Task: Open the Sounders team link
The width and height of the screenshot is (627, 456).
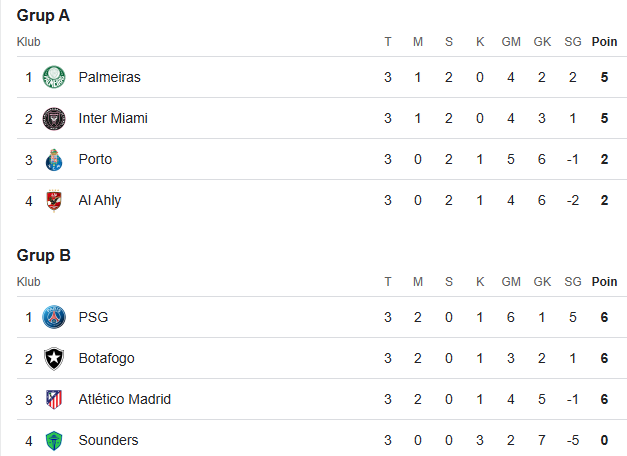Action: (x=108, y=440)
